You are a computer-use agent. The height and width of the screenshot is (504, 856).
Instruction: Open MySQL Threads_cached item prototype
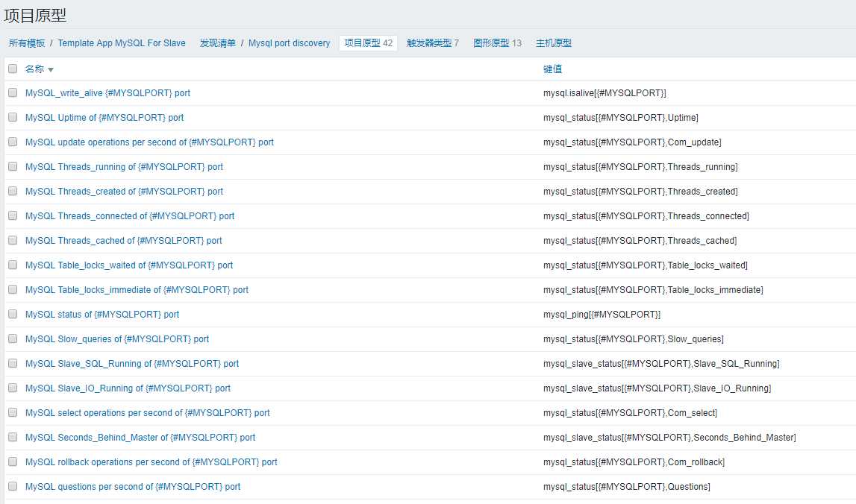coord(123,241)
